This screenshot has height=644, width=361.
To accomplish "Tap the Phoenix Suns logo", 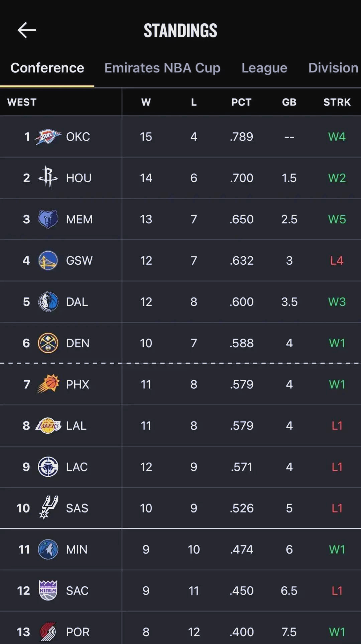I will click(x=49, y=384).
